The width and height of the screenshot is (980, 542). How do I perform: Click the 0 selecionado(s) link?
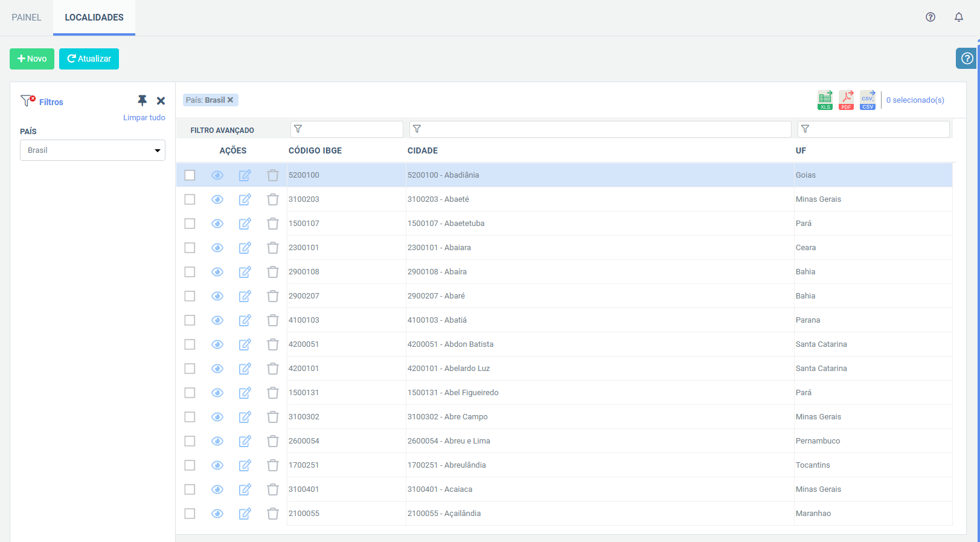pyautogui.click(x=915, y=100)
